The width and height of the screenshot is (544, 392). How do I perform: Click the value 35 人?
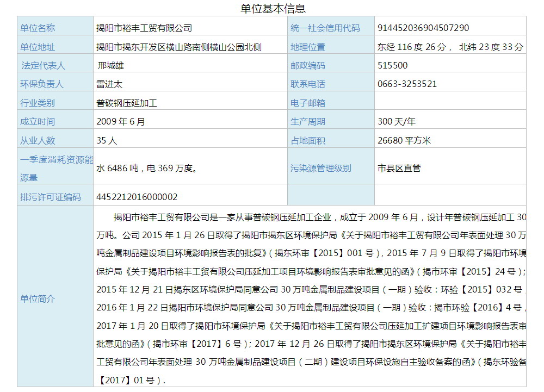(x=107, y=140)
